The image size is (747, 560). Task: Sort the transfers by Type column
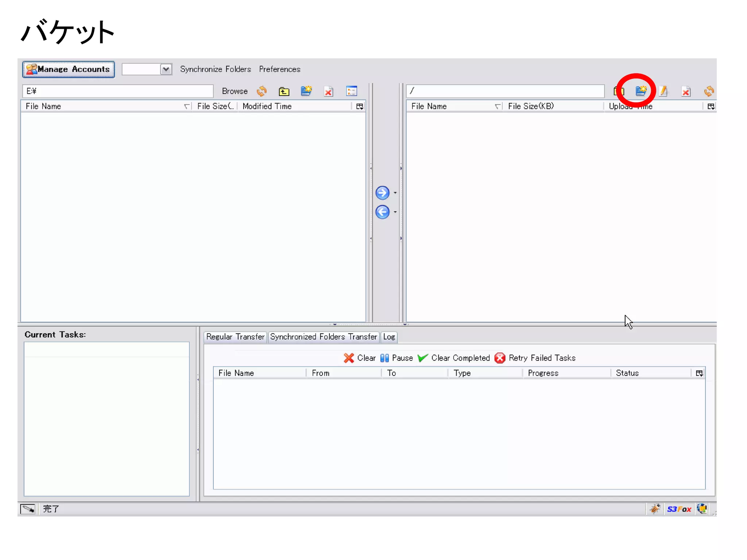pyautogui.click(x=485, y=373)
